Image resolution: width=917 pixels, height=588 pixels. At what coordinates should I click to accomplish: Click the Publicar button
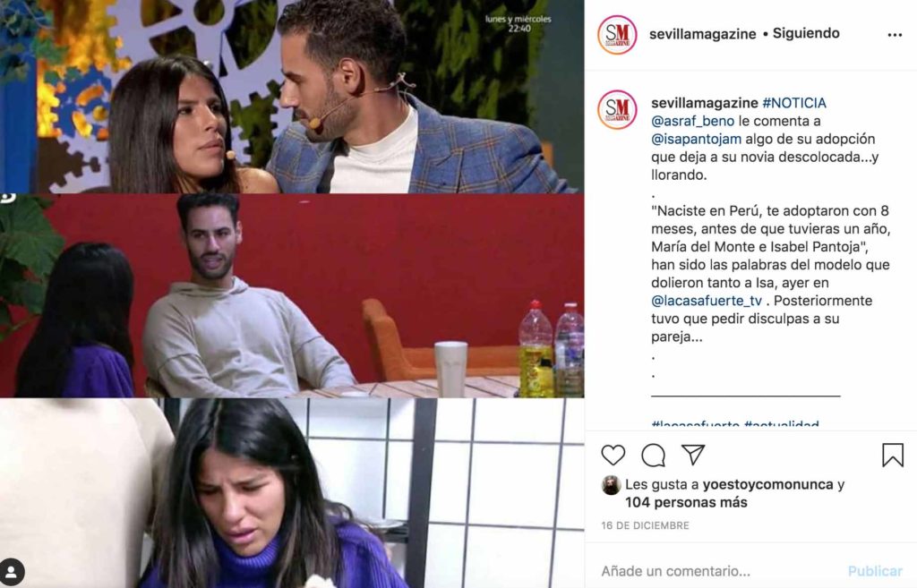(875, 571)
